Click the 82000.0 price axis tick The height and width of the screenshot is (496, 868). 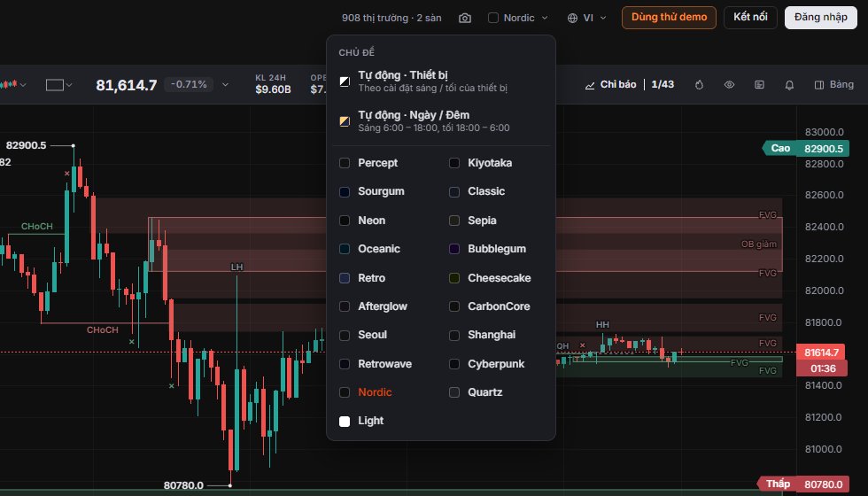pos(825,291)
